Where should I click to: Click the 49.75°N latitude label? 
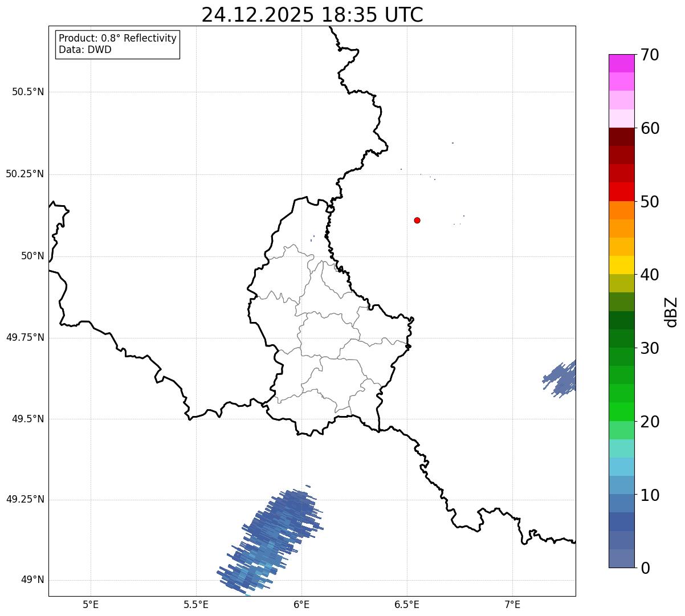click(25, 337)
